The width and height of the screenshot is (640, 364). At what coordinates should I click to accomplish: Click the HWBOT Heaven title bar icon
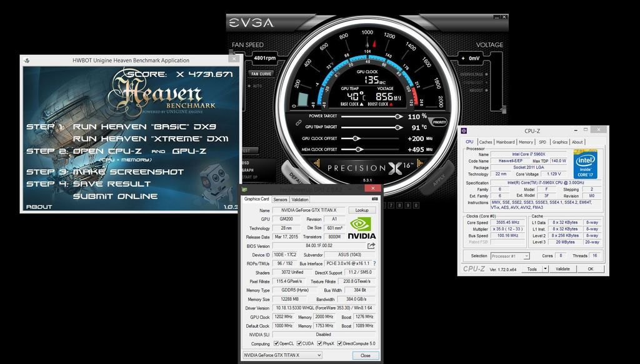(x=27, y=61)
